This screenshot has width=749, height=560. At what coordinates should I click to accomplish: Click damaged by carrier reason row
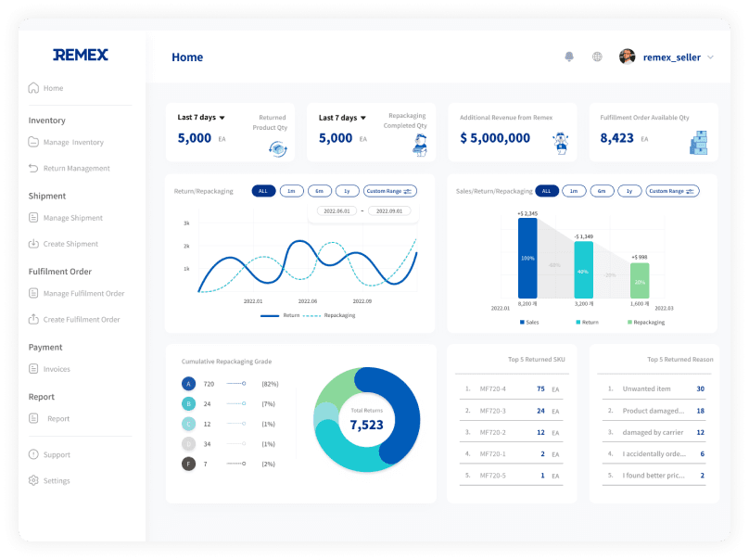coord(654,432)
